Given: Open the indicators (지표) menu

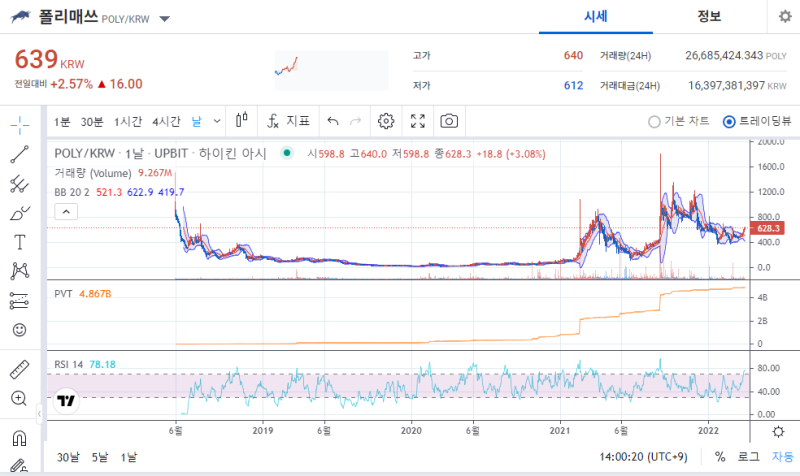Looking at the screenshot, I should tap(288, 121).
